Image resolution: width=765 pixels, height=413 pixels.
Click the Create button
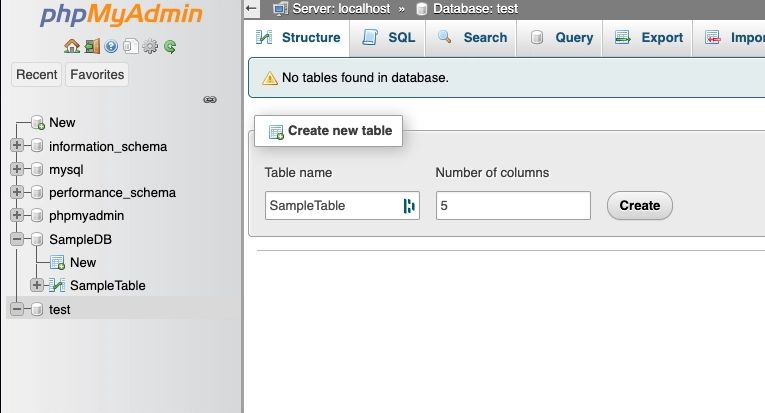640,205
